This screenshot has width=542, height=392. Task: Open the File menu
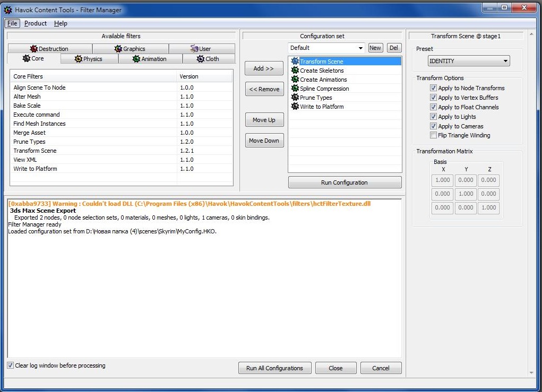(x=12, y=23)
